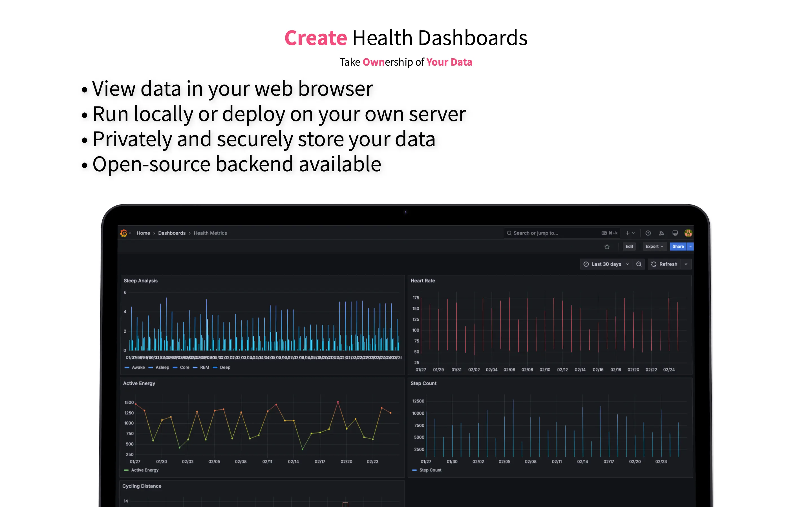The height and width of the screenshot is (507, 812).
Task: Star the dashboard as a favorite
Action: coord(607,247)
